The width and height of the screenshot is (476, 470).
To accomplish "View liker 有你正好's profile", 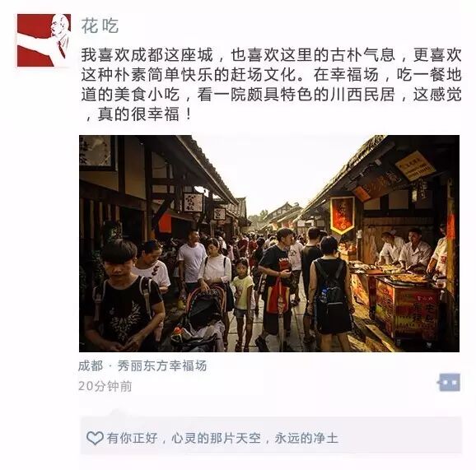I will (x=132, y=438).
